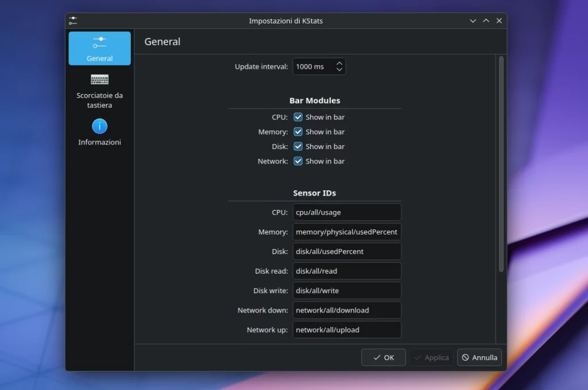Open the General settings page
The width and height of the screenshot is (588, 390).
pyautogui.click(x=99, y=48)
